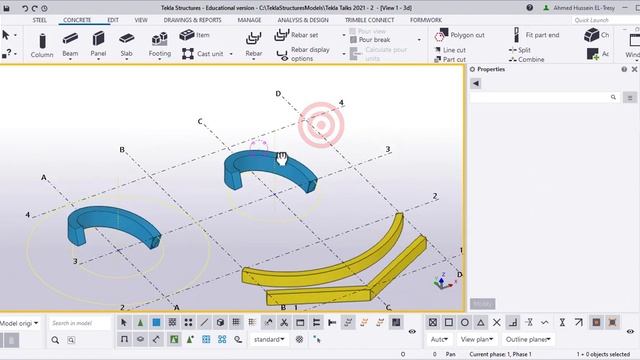Click the Properties panel list menu button
Viewport: 640px width, 360px height.
coord(630,98)
